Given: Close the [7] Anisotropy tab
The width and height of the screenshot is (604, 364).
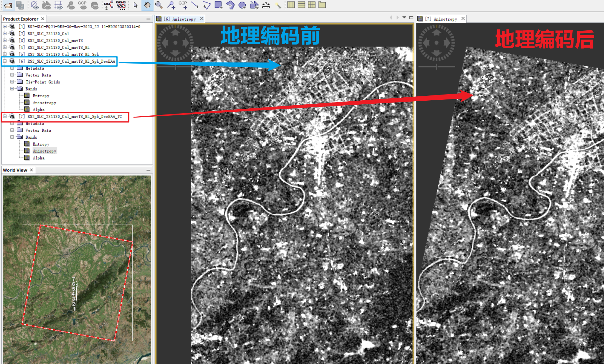Looking at the screenshot, I should pos(463,19).
